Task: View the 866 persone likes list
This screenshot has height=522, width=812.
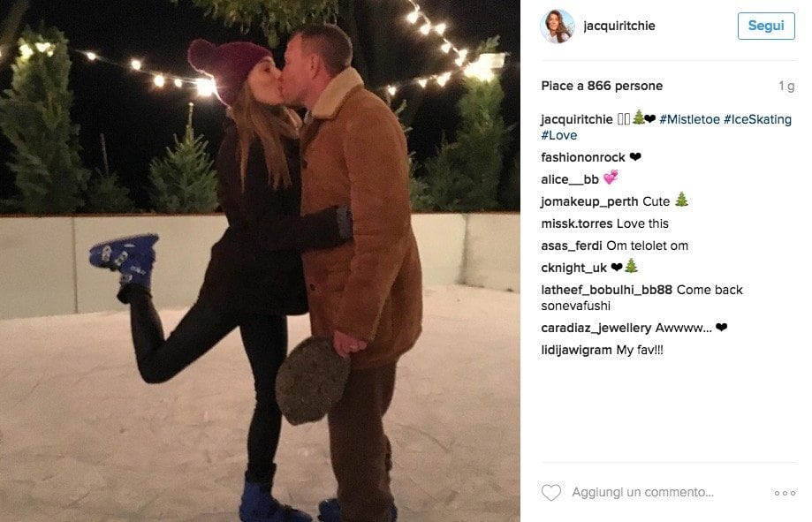Action: (625, 86)
